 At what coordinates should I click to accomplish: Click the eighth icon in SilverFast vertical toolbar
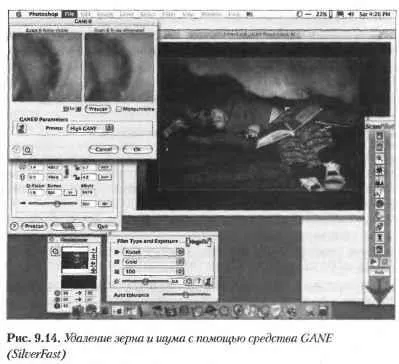click(380, 215)
